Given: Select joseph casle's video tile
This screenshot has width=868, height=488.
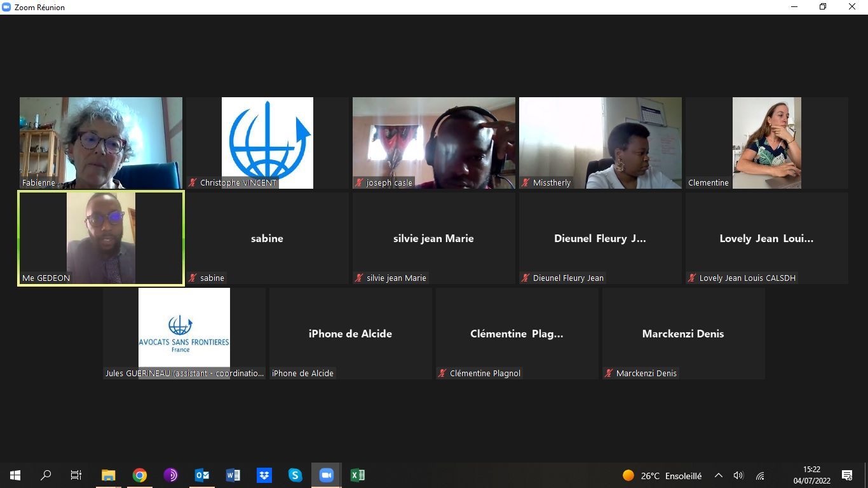Looking at the screenshot, I should point(434,143).
